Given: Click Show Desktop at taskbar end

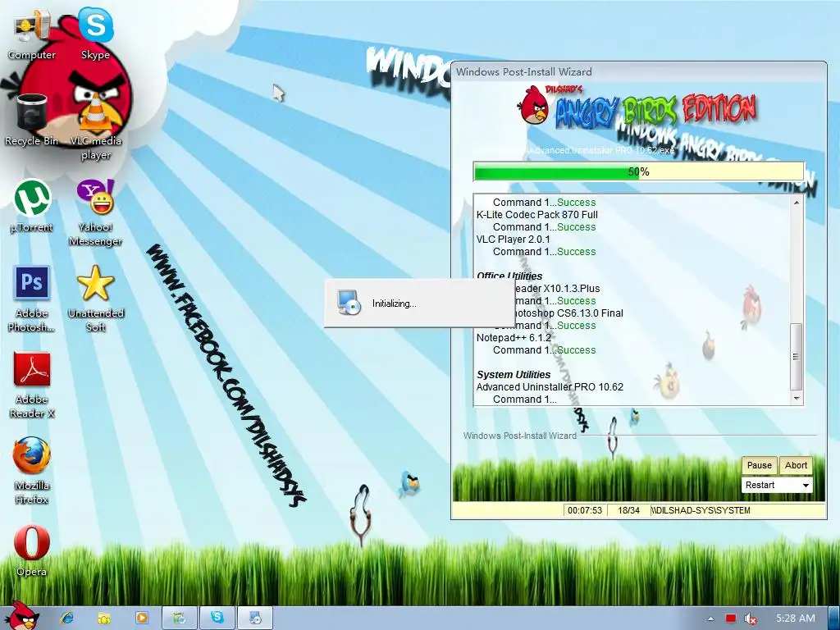Looking at the screenshot, I should point(834,619).
